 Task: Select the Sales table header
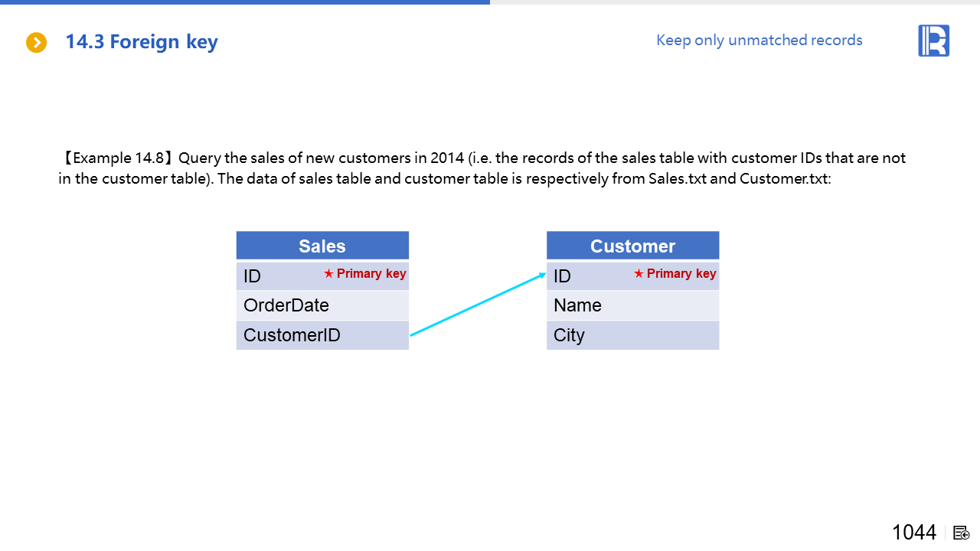tap(322, 246)
